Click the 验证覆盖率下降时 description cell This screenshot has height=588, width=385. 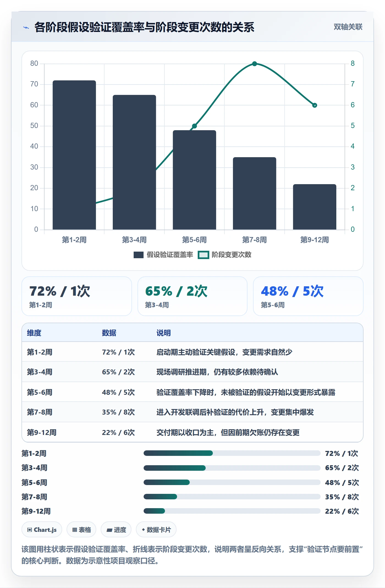point(246,392)
